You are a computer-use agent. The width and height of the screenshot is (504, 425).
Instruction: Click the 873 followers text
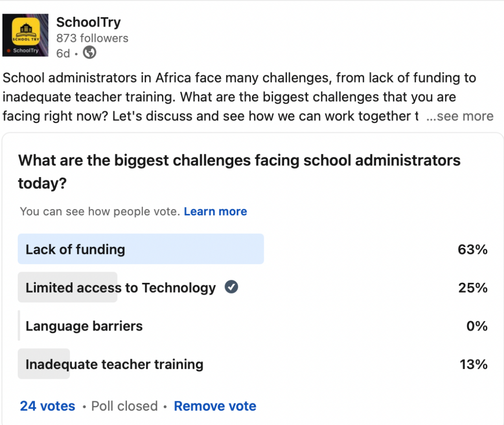pyautogui.click(x=92, y=38)
